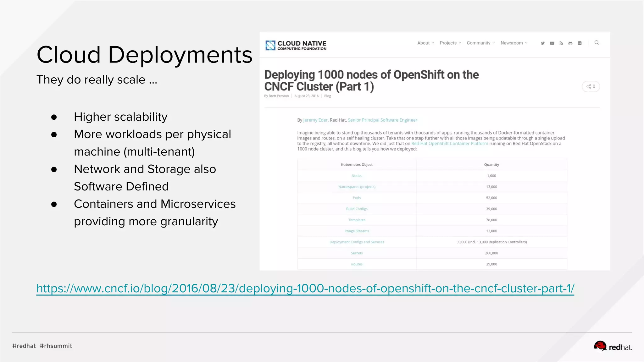Screen dimensions: 644x362
Task: Click the Namespaces (projects) link
Action: click(x=357, y=187)
